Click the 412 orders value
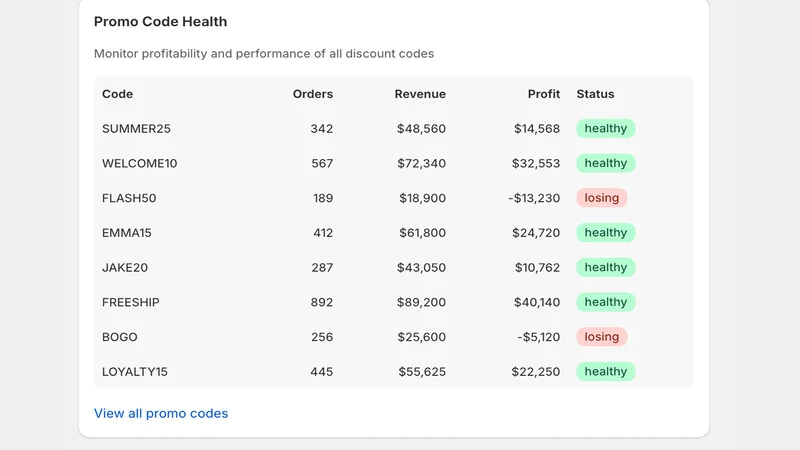 tap(323, 233)
